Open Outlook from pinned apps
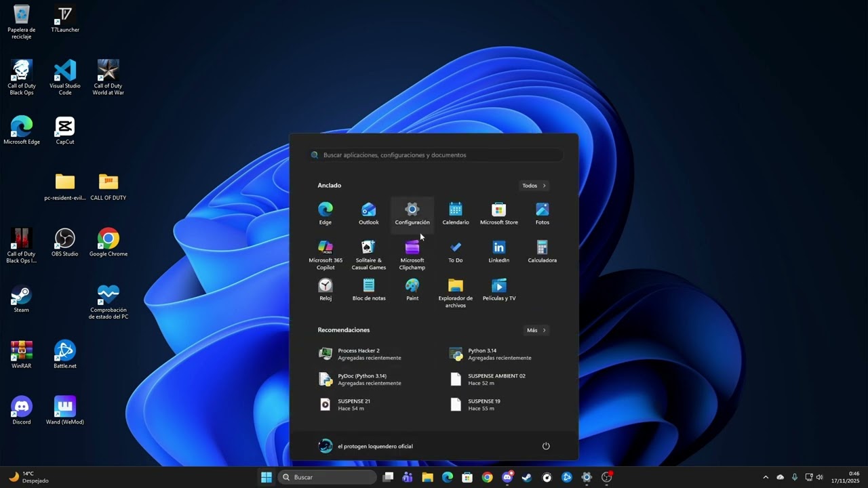868x488 pixels. (x=369, y=213)
